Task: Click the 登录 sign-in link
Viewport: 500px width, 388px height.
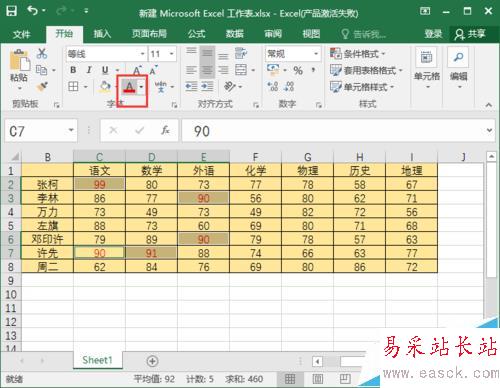Action: pos(433,34)
